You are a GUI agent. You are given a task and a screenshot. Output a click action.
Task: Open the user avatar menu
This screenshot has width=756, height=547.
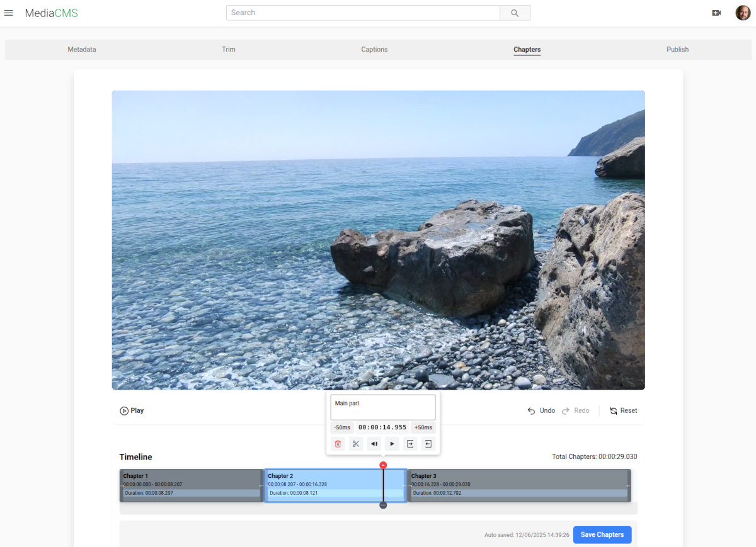743,13
